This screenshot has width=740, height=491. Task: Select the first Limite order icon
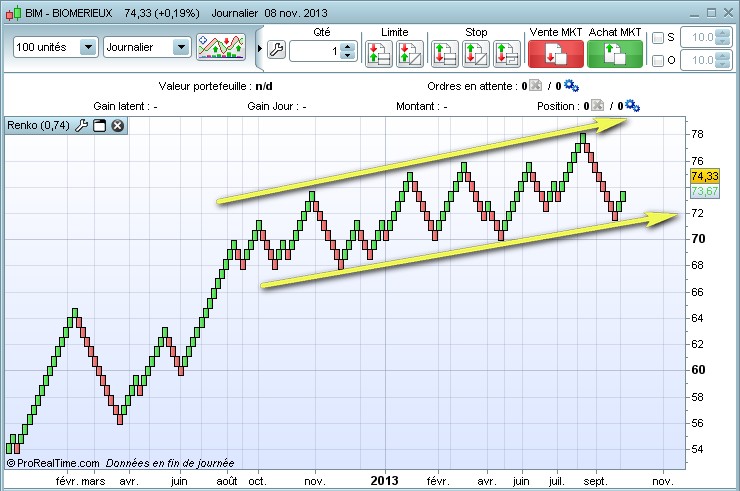pyautogui.click(x=378, y=53)
